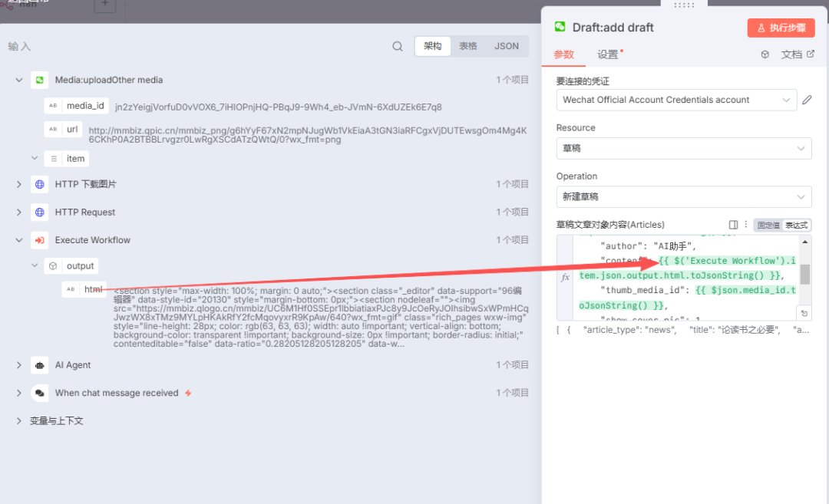The height and width of the screenshot is (504, 829).
Task: Switch to the 设置 tab
Action: click(x=608, y=54)
